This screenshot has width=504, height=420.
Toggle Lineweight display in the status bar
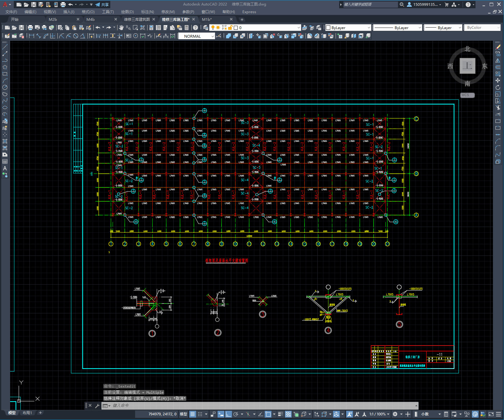coord(280,414)
